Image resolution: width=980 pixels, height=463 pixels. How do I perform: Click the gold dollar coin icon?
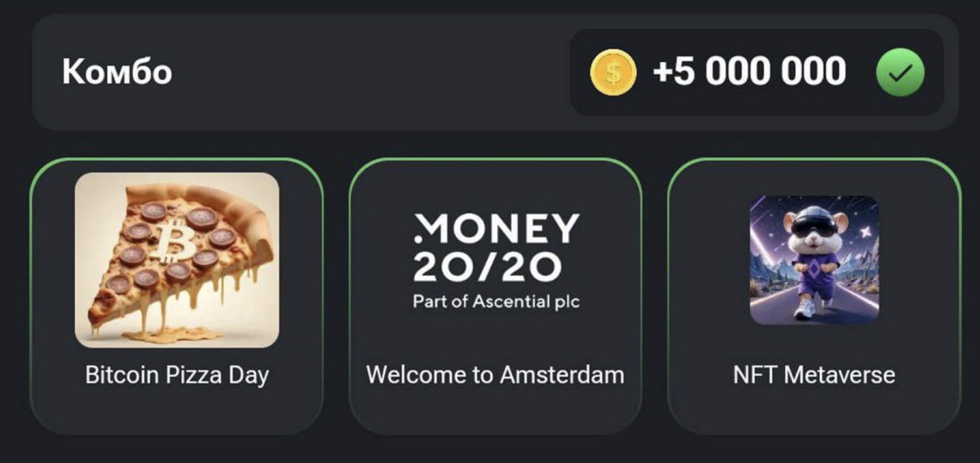pos(613,72)
